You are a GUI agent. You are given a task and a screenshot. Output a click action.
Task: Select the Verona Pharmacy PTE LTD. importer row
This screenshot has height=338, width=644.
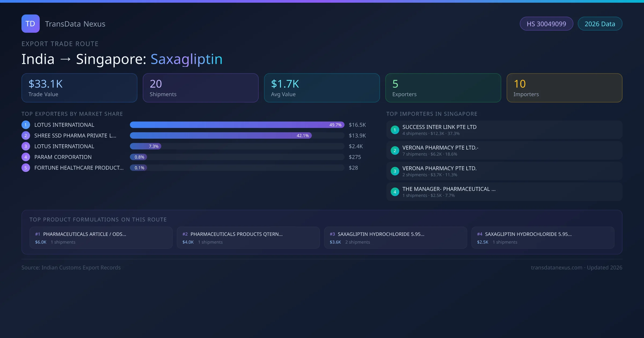click(x=504, y=171)
